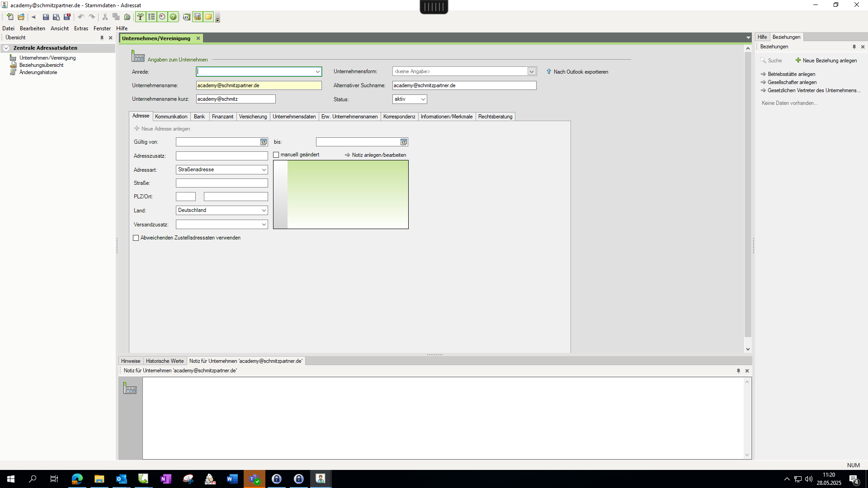The width and height of the screenshot is (868, 488).
Task: Pin the Beziehungen panel
Action: [x=854, y=47]
